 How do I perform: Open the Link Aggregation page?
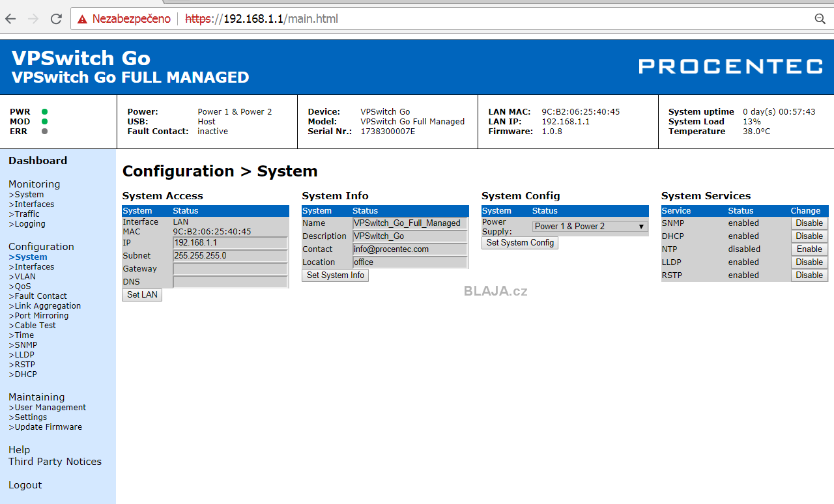click(x=45, y=306)
